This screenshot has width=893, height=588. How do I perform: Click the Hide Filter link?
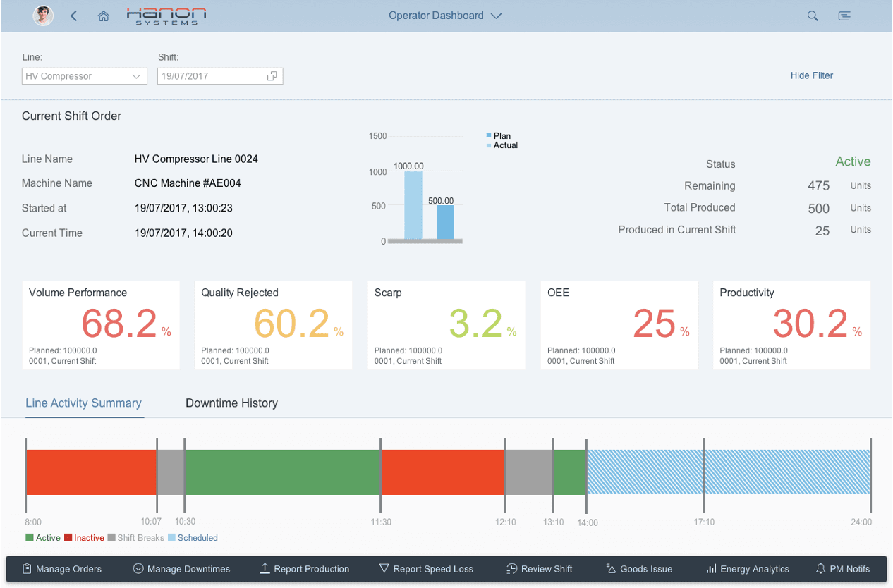(812, 75)
